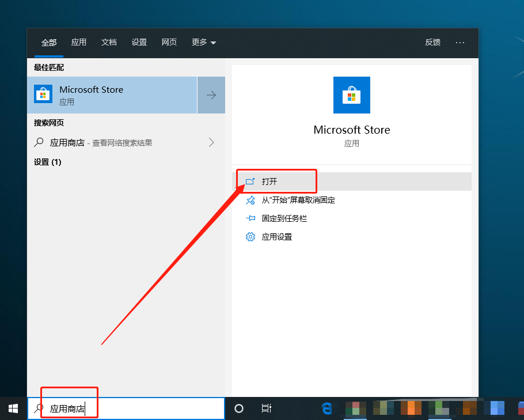The image size is (524, 420).
Task: Click 应用商店 查看网络搜索结果 entry
Action: click(x=126, y=142)
